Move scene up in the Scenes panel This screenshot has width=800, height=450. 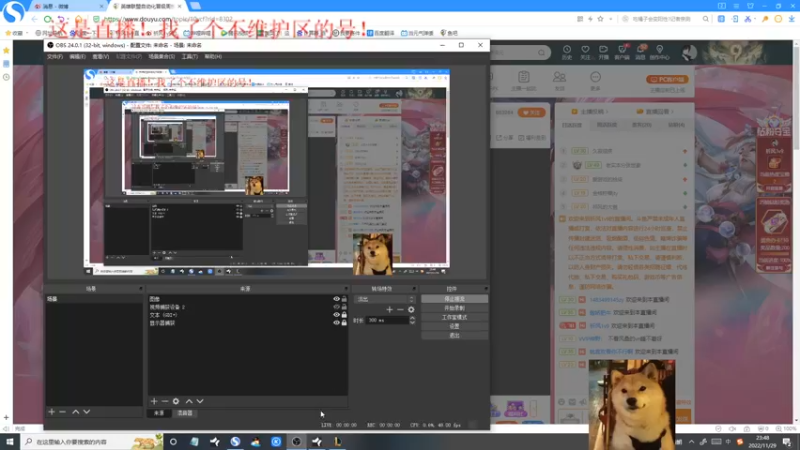point(76,412)
